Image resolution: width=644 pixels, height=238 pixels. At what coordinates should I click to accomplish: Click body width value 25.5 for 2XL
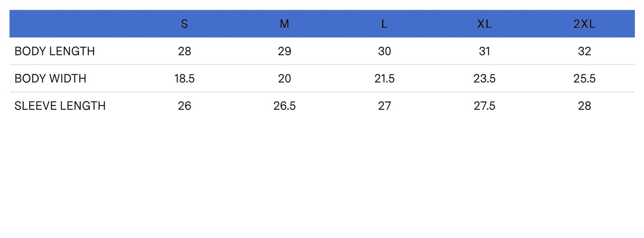pos(584,79)
